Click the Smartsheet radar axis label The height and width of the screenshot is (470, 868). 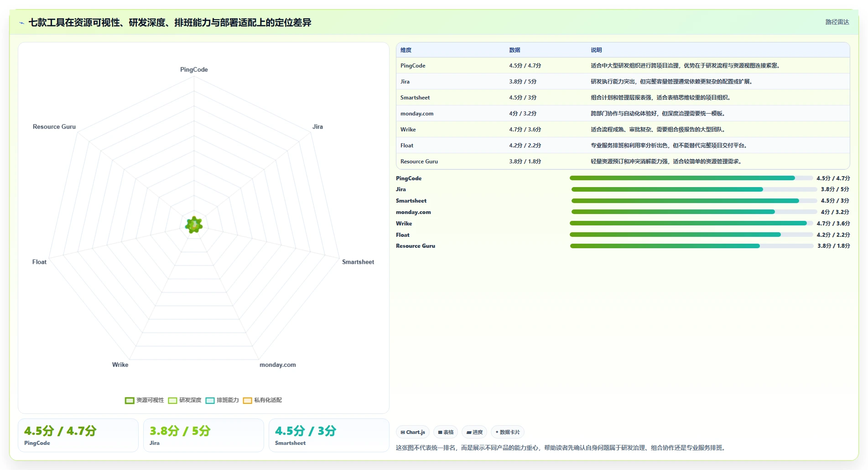click(x=358, y=262)
